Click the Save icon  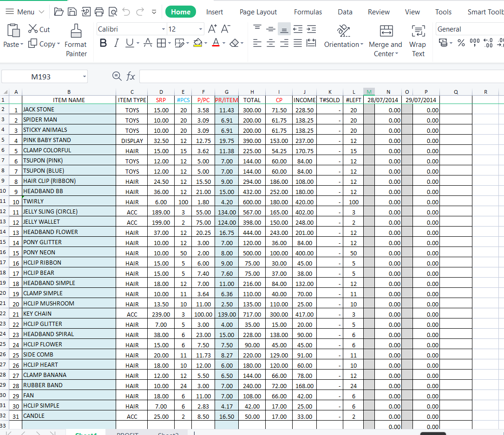click(x=72, y=12)
